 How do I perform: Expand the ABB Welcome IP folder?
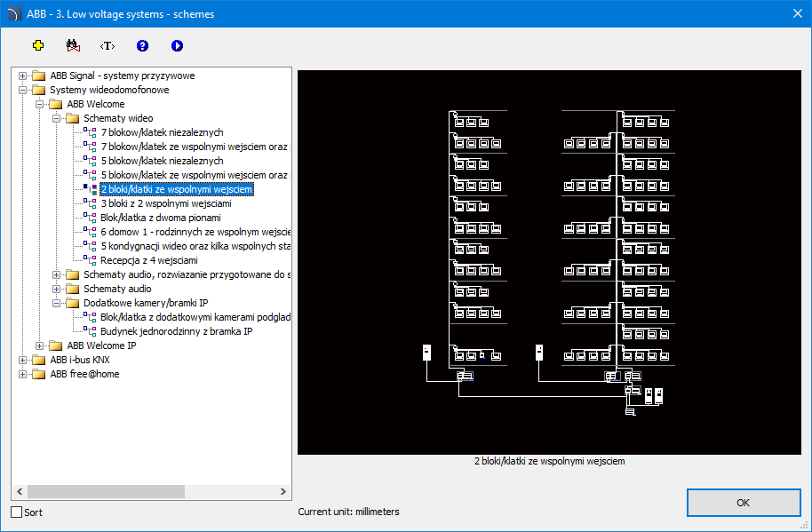tap(40, 345)
